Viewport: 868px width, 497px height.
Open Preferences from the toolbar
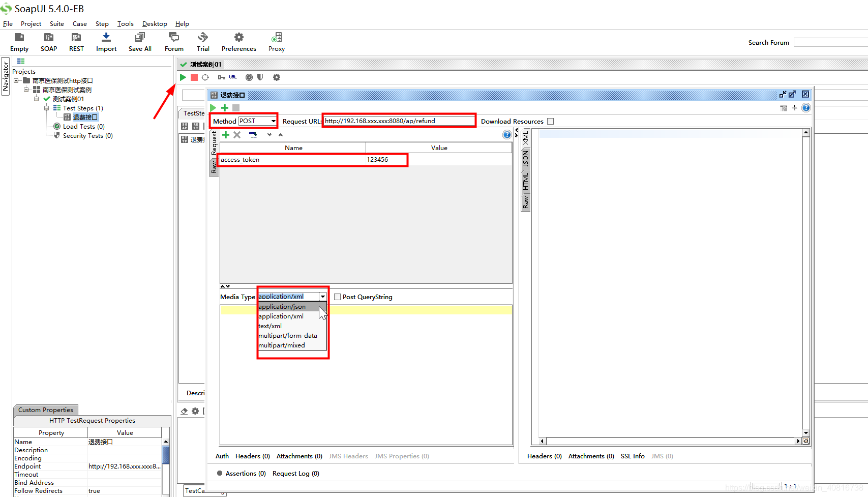(239, 42)
